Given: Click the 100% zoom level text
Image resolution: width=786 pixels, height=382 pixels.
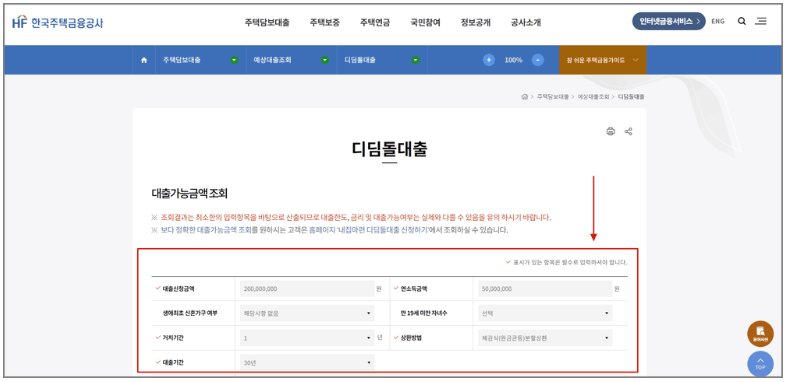Looking at the screenshot, I should [x=513, y=60].
